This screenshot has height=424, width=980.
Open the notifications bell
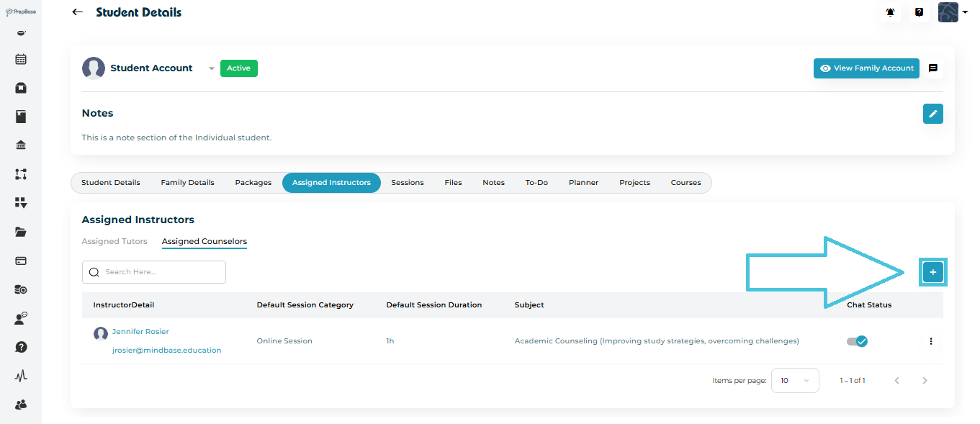pos(891,12)
